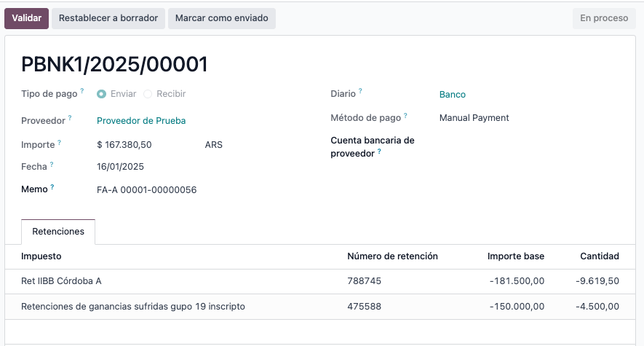The image size is (644, 346).
Task: Show help tooltip for Importe label
Action: click(60, 142)
